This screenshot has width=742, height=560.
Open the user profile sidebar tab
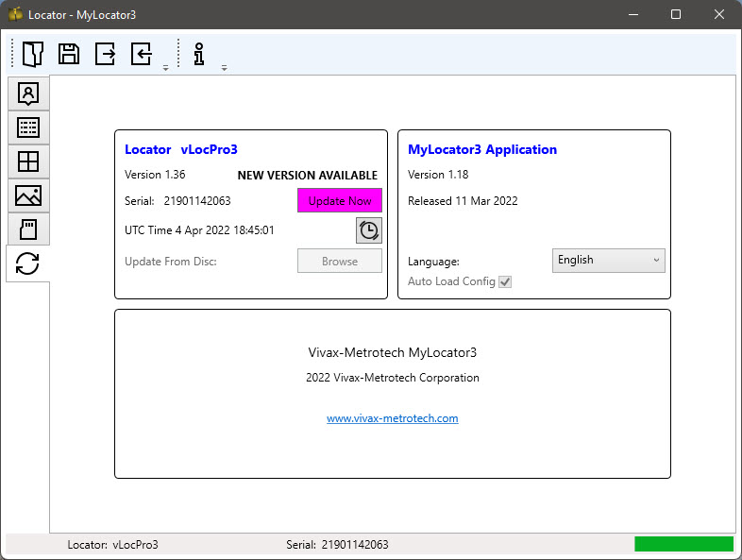click(28, 93)
